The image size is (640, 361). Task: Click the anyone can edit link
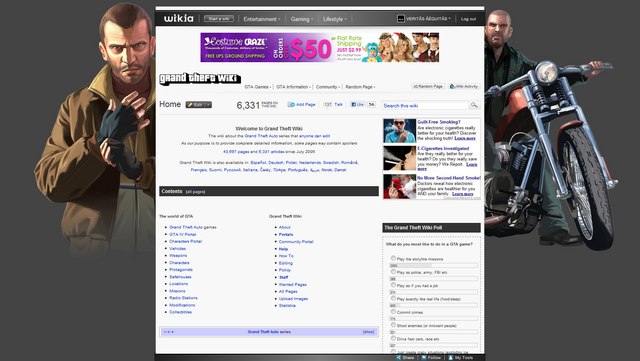pyautogui.click(x=314, y=136)
